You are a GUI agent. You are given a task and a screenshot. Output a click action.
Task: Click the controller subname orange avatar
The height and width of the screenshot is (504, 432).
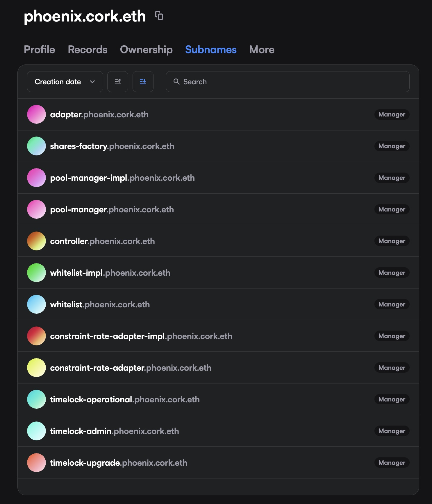coord(36,241)
